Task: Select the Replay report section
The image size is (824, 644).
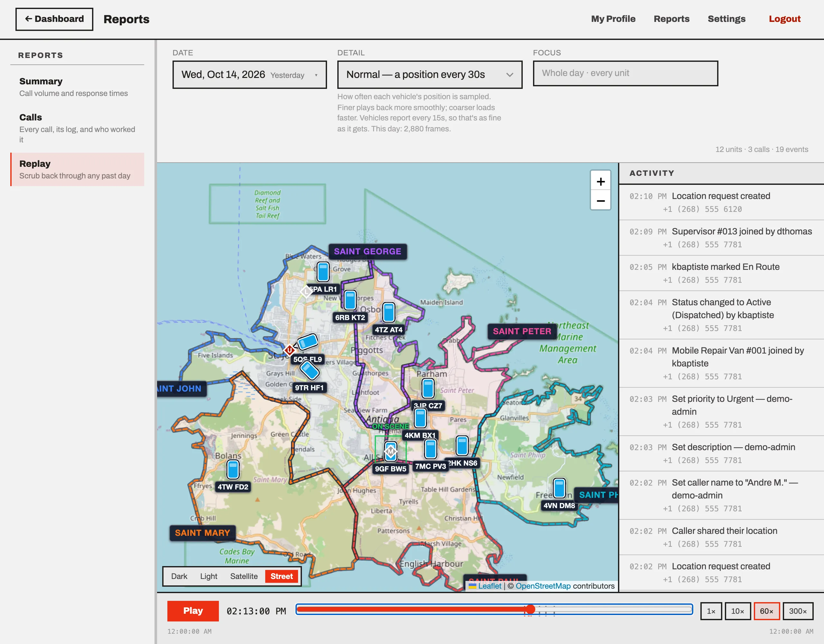Action: 77,169
